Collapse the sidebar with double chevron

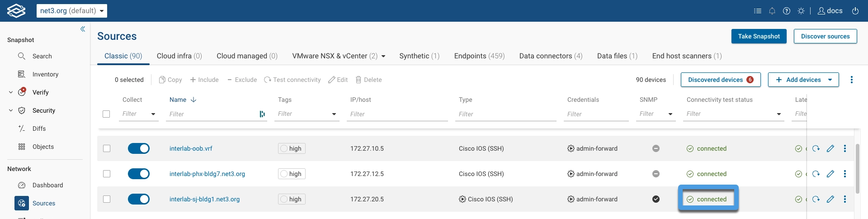(x=83, y=29)
